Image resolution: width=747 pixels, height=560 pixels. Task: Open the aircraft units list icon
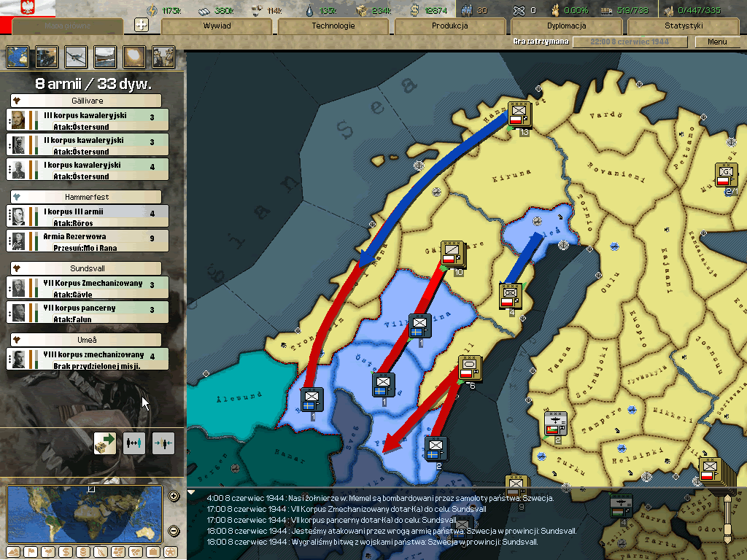[x=77, y=56]
